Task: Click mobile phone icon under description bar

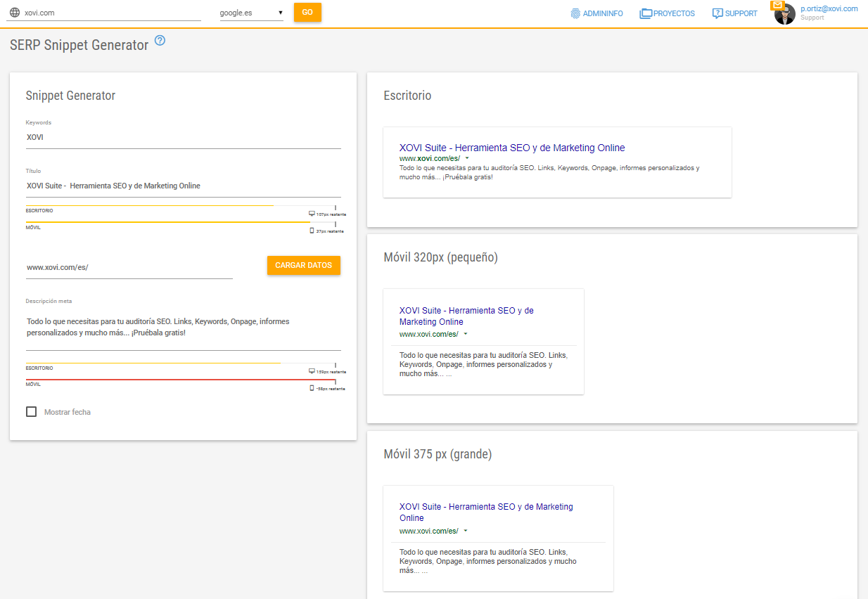Action: [x=312, y=388]
